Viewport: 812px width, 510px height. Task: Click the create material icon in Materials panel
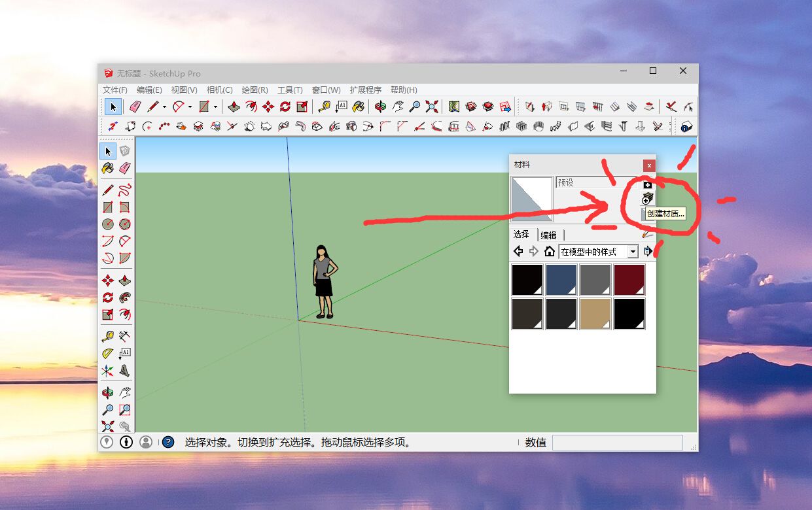tap(647, 199)
